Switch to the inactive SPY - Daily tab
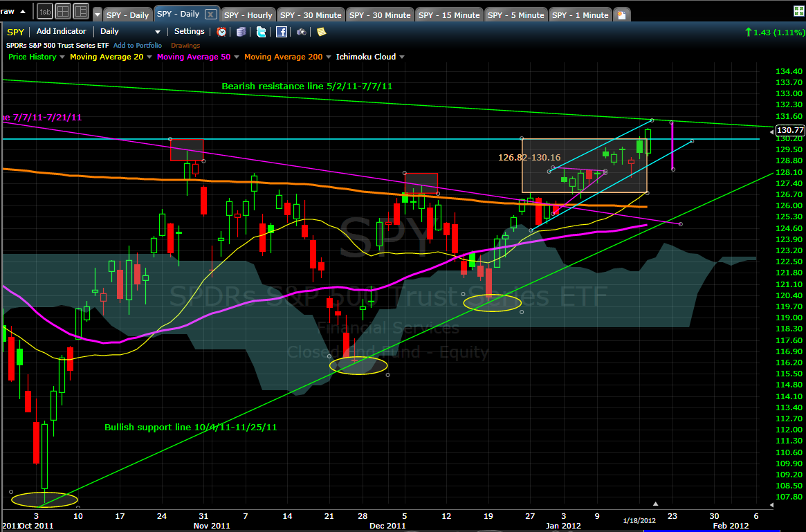806x532 pixels. coord(127,15)
